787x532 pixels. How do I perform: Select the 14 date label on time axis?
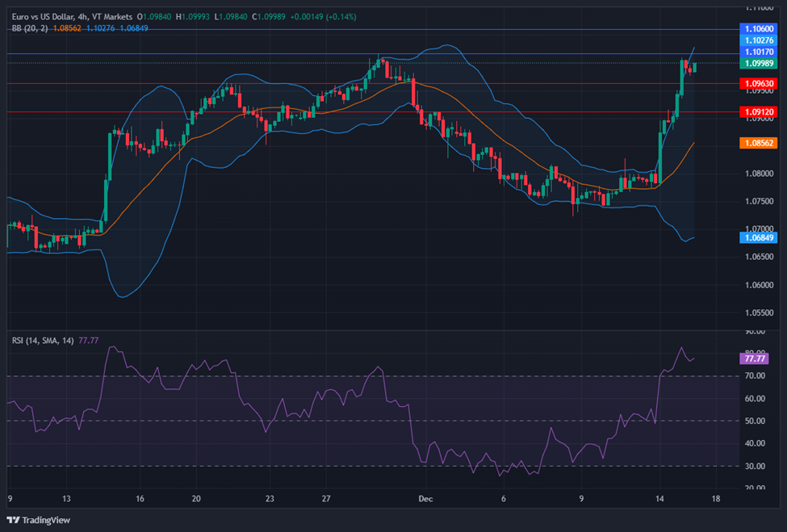point(659,499)
